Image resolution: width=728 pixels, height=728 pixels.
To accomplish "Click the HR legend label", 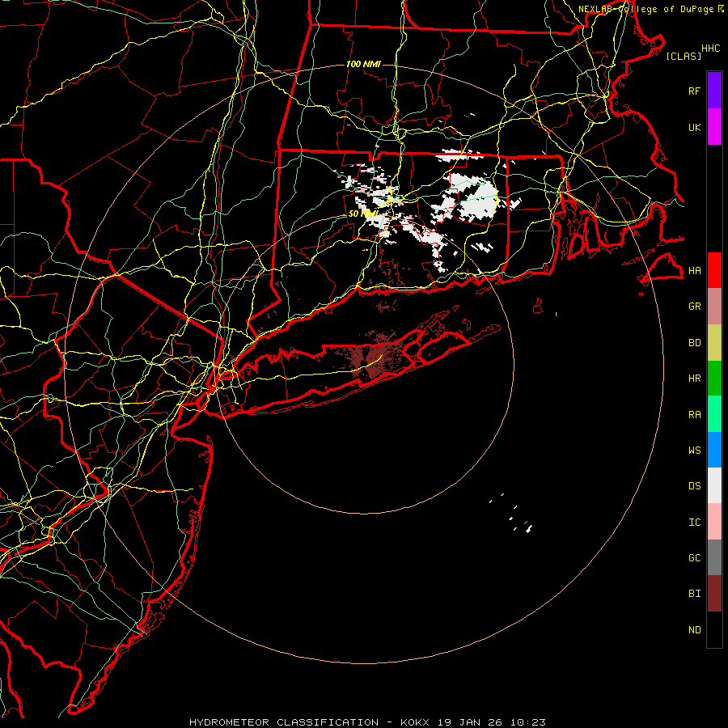I will (x=694, y=379).
